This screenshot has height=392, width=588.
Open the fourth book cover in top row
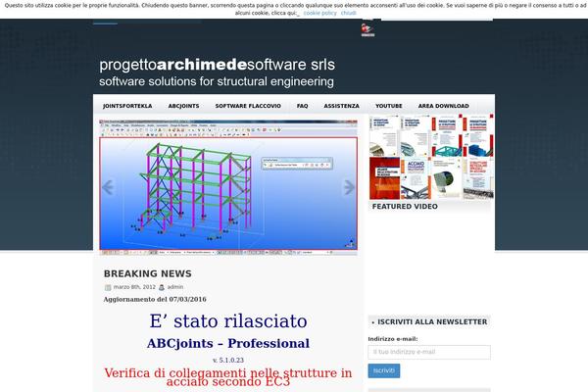pyautogui.click(x=478, y=136)
